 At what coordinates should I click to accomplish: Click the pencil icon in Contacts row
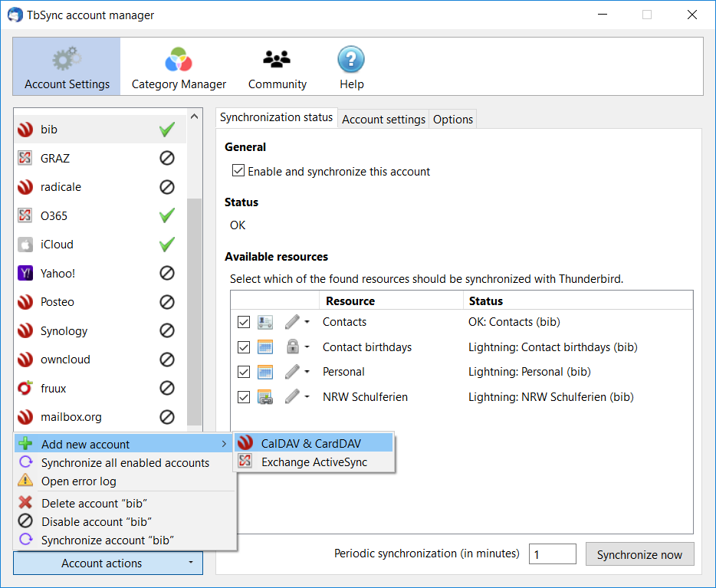pyautogui.click(x=292, y=322)
